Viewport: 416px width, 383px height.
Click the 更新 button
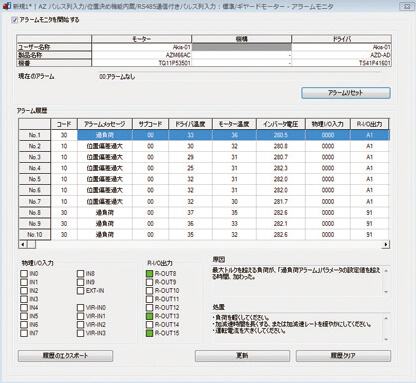click(x=242, y=356)
